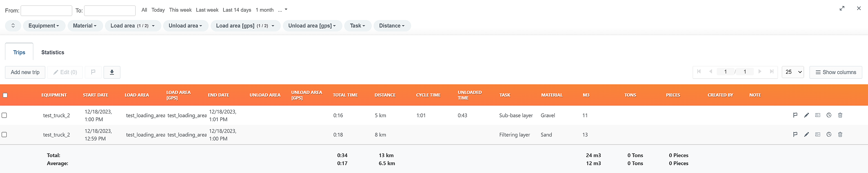Switch to the Statistics tab
Screen dimensions: 868x173
coord(53,52)
